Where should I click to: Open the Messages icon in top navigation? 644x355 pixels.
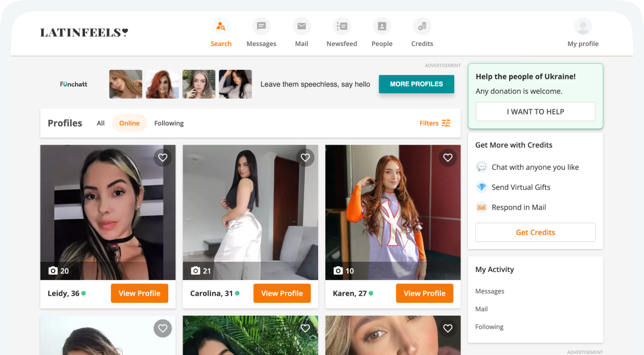coord(261,26)
